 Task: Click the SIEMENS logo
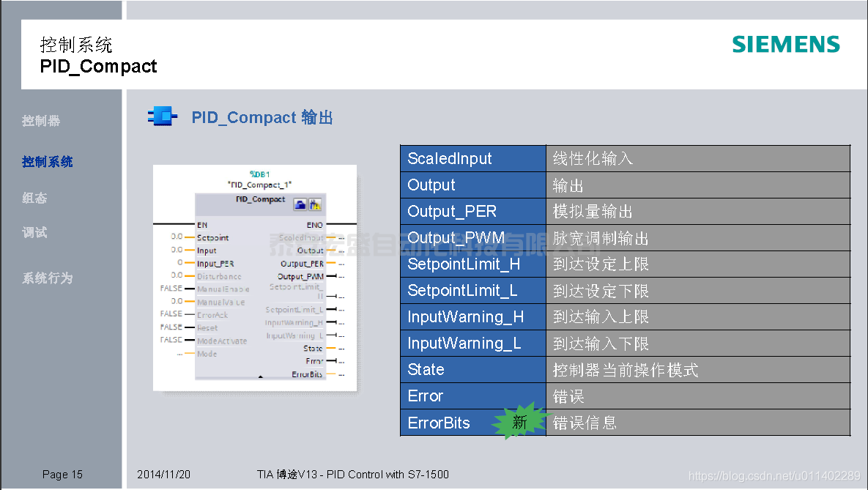point(785,45)
